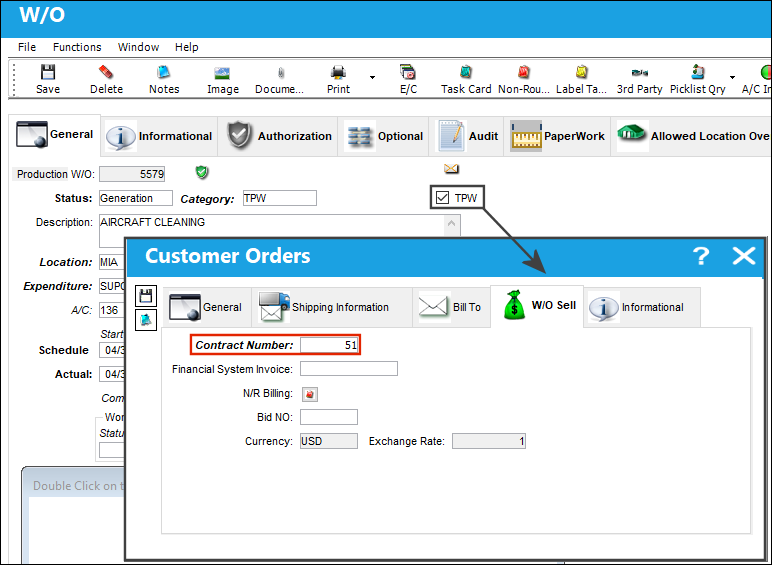The image size is (772, 565).
Task: Click the Description scrollbar up arrow
Action: 452,224
